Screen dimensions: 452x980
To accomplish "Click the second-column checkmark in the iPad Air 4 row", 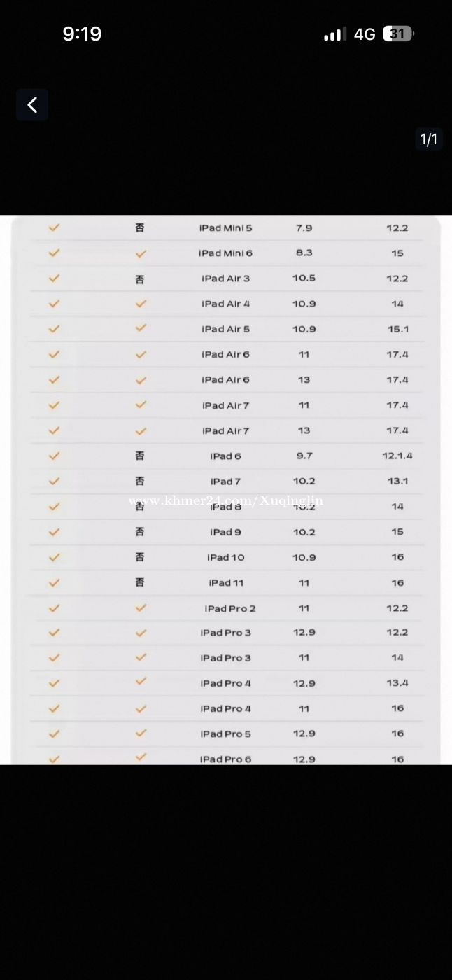I will click(x=141, y=304).
